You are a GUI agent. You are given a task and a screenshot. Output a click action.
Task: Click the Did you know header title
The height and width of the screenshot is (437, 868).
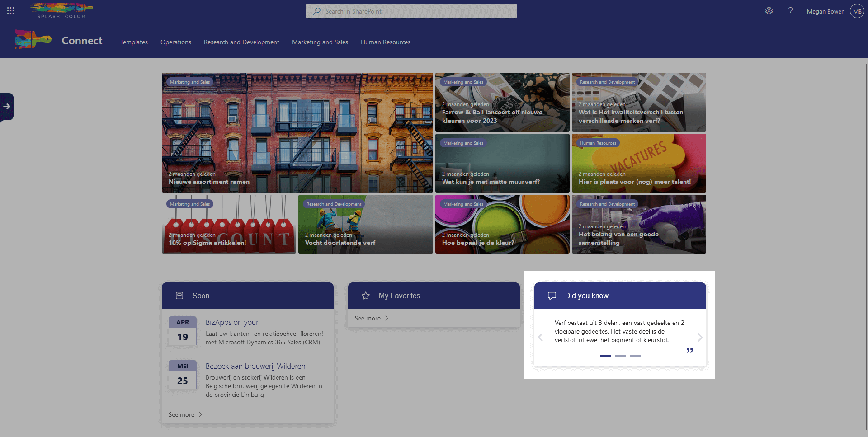coord(586,296)
